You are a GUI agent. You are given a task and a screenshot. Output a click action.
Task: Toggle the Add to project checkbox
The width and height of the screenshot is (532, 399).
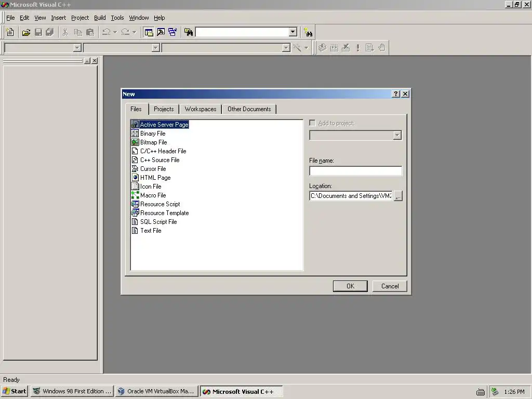(312, 123)
